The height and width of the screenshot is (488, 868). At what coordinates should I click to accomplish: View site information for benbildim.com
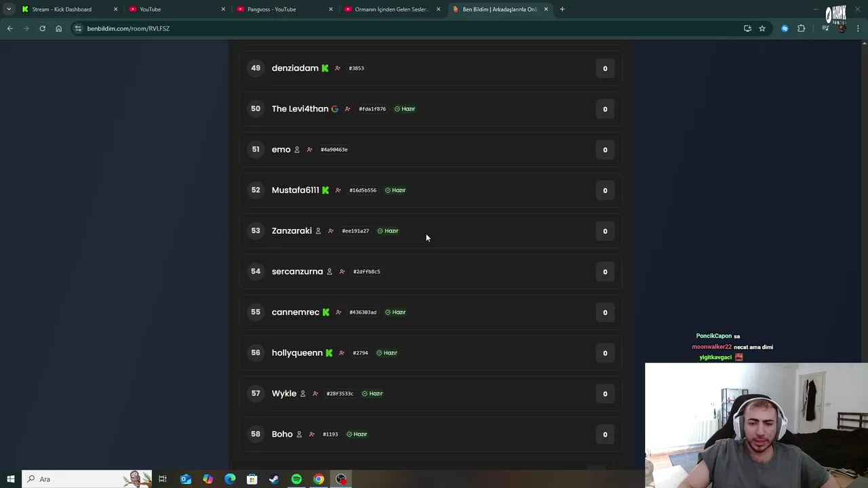(78, 28)
